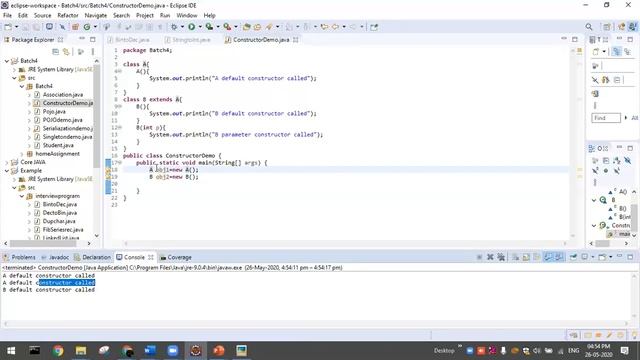The height and width of the screenshot is (360, 640).
Task: Click the New file toolbar icon
Action: [x=8, y=27]
